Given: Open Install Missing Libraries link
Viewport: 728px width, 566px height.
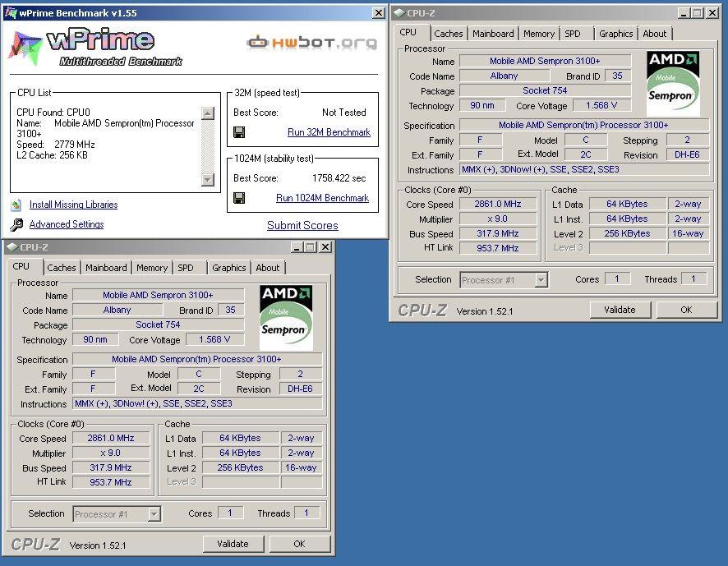Looking at the screenshot, I should pos(73,205).
